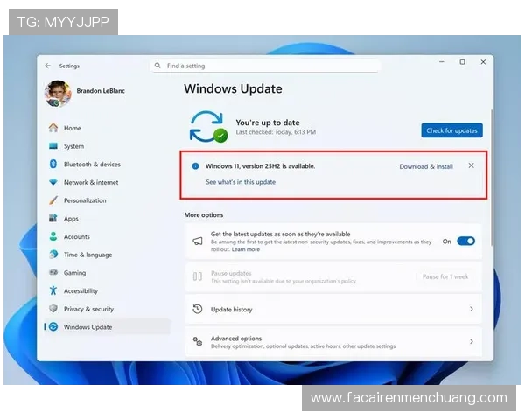525x420 pixels.
Task: Click the Bluetooth icon in the sidebar
Action: (x=53, y=164)
